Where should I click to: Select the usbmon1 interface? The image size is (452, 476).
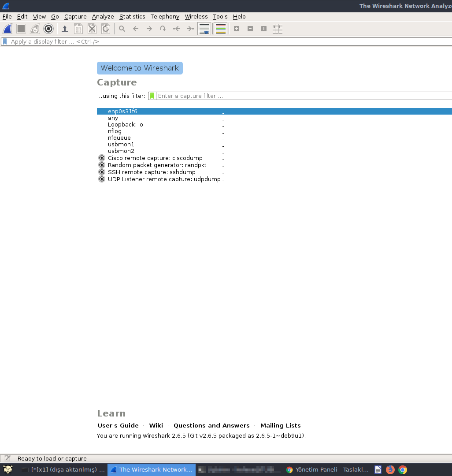point(274,145)
